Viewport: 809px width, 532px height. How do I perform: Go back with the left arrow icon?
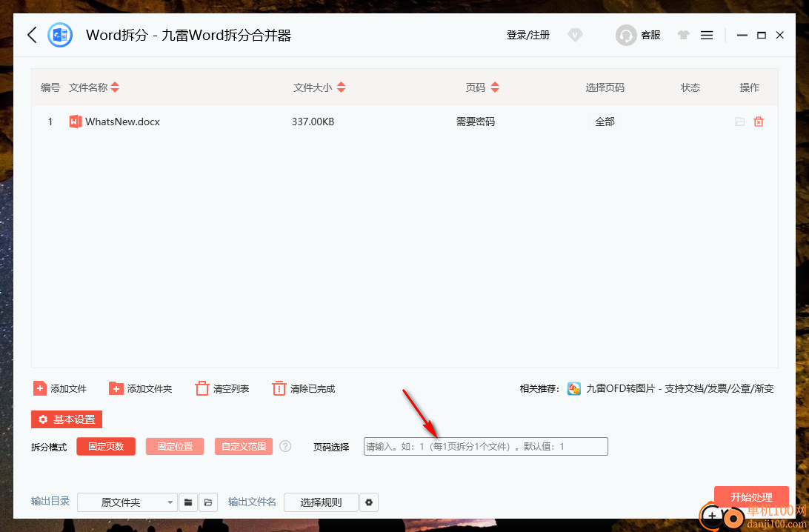point(32,35)
